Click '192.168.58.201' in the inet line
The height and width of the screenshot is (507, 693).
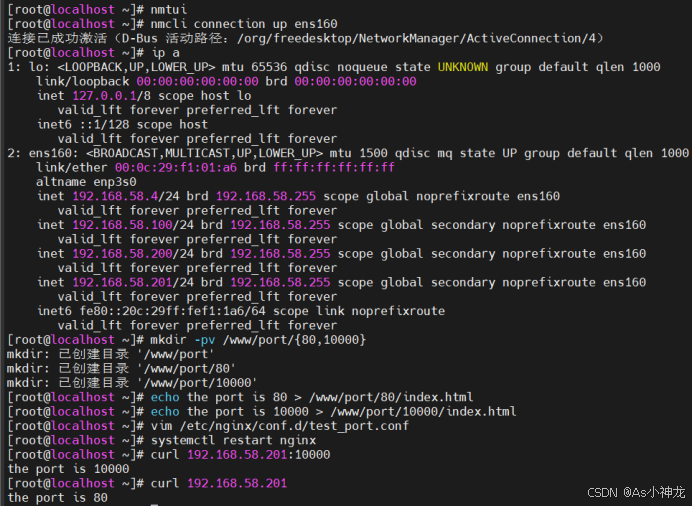pos(122,282)
